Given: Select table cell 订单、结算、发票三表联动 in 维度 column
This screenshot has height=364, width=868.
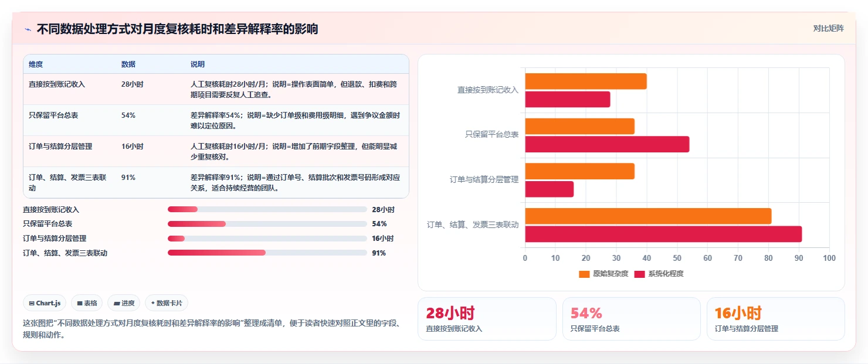Looking at the screenshot, I should (67, 182).
